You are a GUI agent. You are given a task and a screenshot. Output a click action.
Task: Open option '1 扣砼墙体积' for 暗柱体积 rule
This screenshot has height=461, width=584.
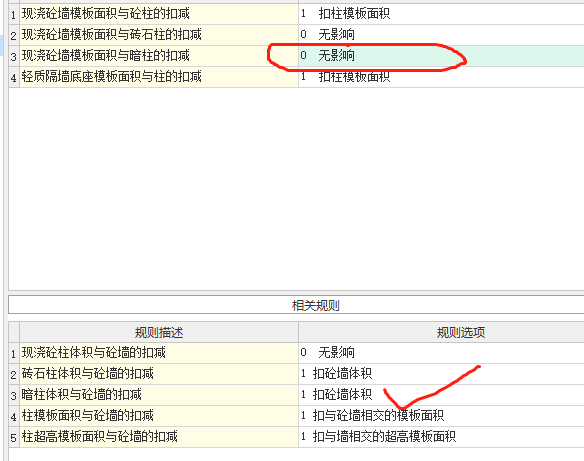click(441, 394)
